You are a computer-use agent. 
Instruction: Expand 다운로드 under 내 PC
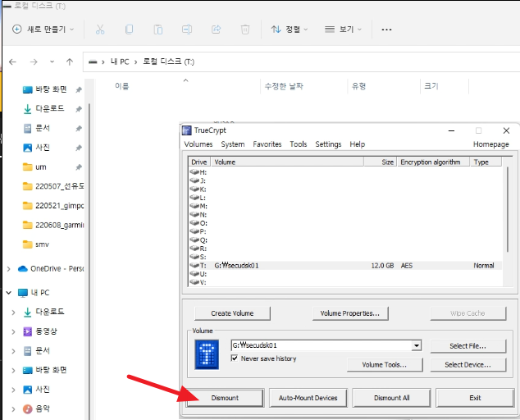13,313
